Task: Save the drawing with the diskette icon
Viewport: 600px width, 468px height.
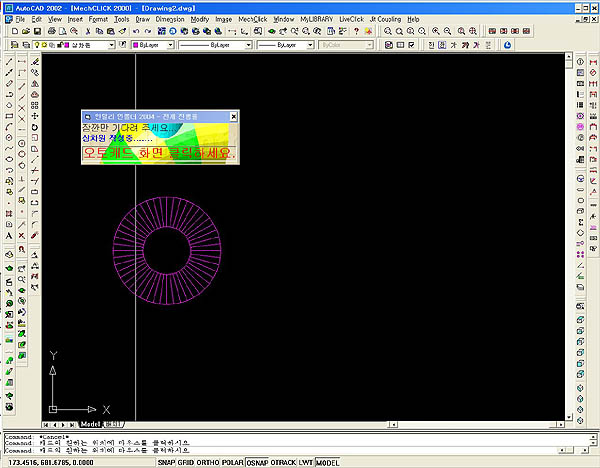Action: point(37,31)
